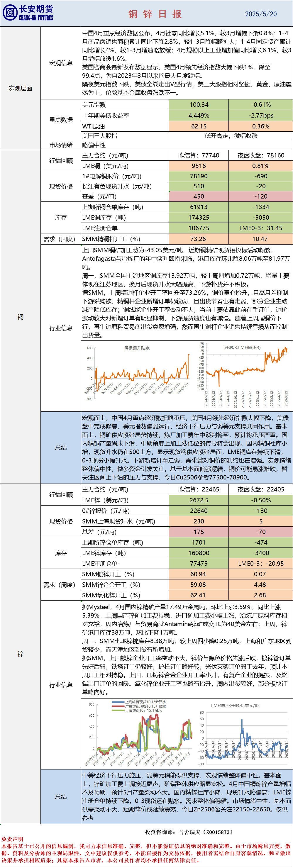Click the LME0-3：31.45 cell

(x=261, y=228)
